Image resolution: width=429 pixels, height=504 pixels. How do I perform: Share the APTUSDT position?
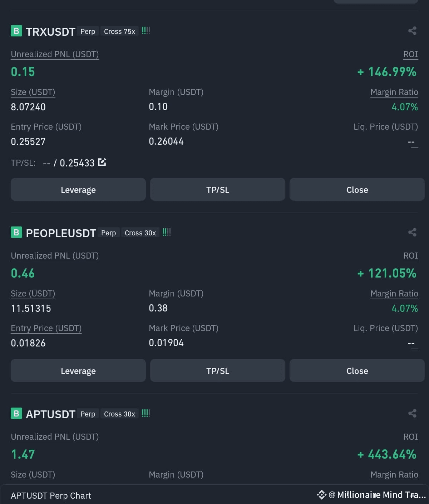[x=412, y=413]
